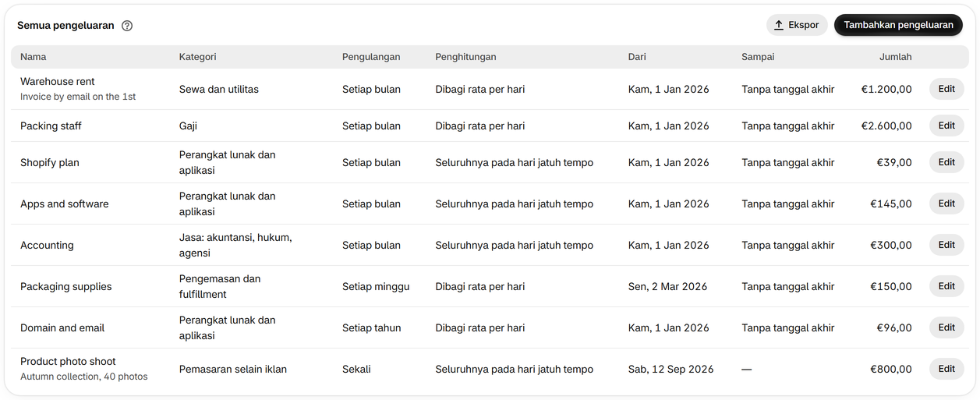Click the Pemasaran selain iklan category

pos(233,369)
